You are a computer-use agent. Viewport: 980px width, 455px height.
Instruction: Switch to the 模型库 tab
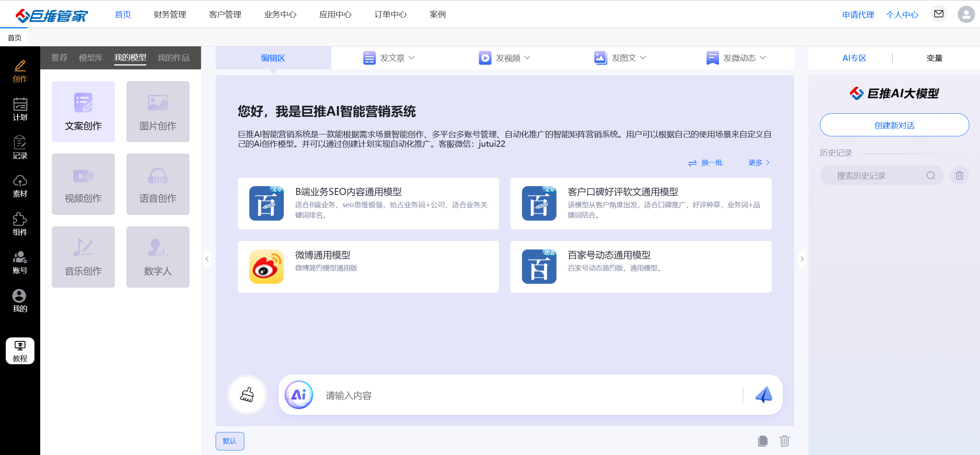click(91, 58)
